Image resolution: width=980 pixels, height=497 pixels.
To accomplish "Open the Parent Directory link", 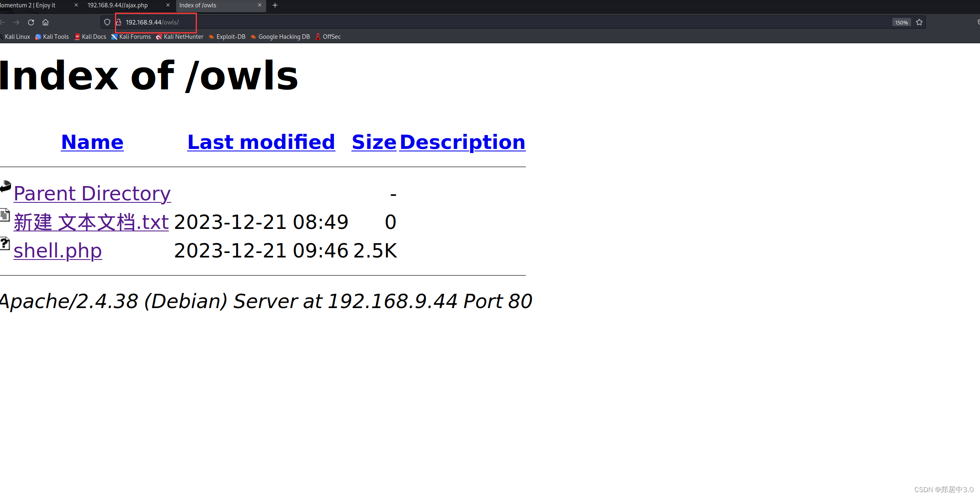I will (91, 193).
